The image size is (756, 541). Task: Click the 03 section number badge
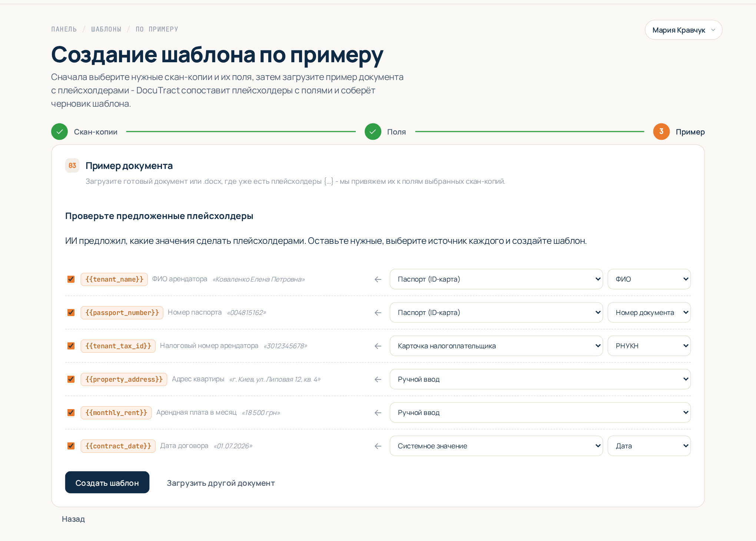(x=72, y=166)
